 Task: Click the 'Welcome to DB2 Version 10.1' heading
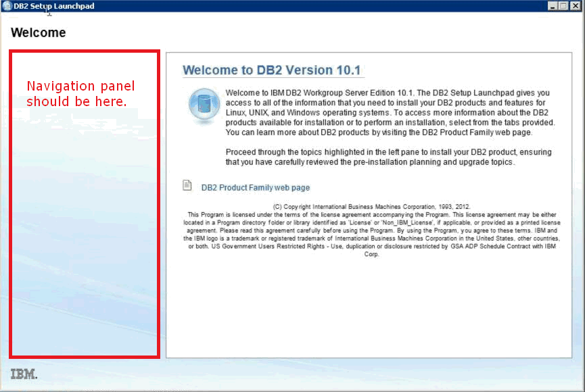272,70
